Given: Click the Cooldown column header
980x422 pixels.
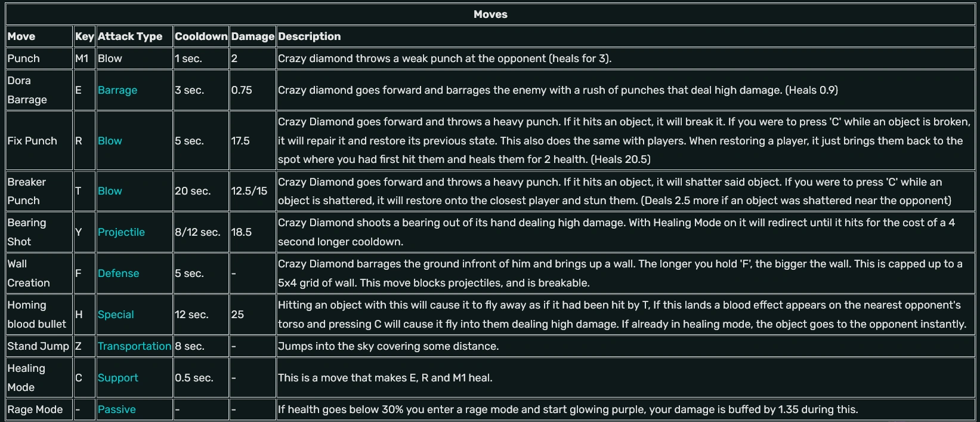Looking at the screenshot, I should click(x=201, y=36).
